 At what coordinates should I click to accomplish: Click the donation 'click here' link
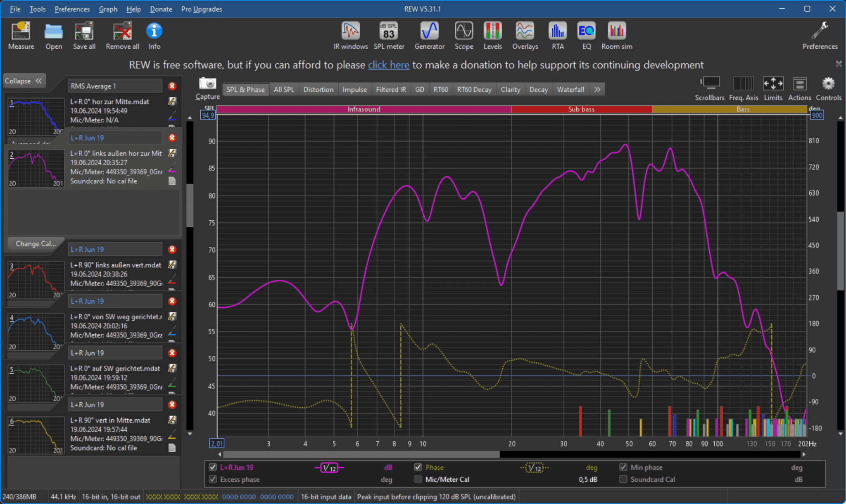coord(388,65)
